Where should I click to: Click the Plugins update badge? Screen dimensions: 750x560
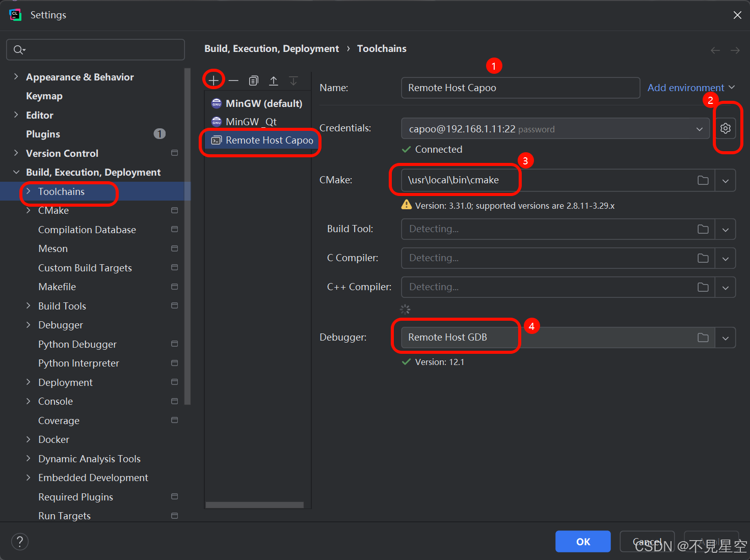pos(159,134)
